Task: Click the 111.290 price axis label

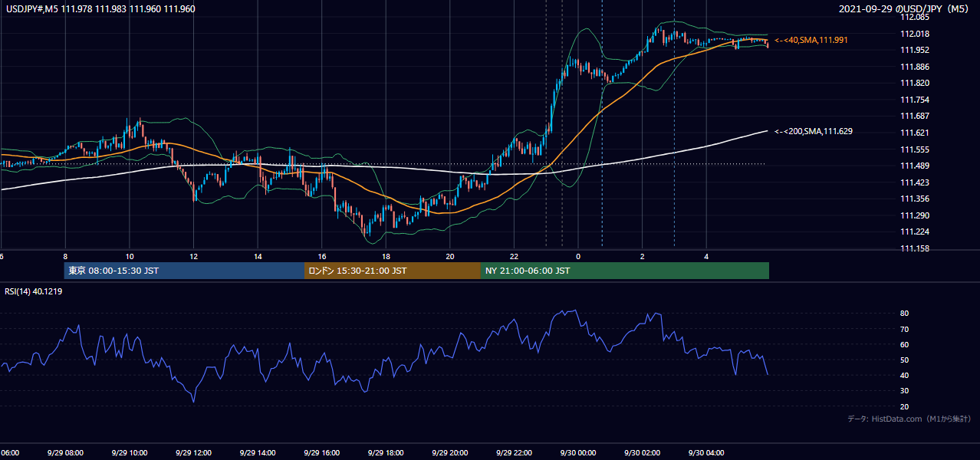Action: pos(915,215)
